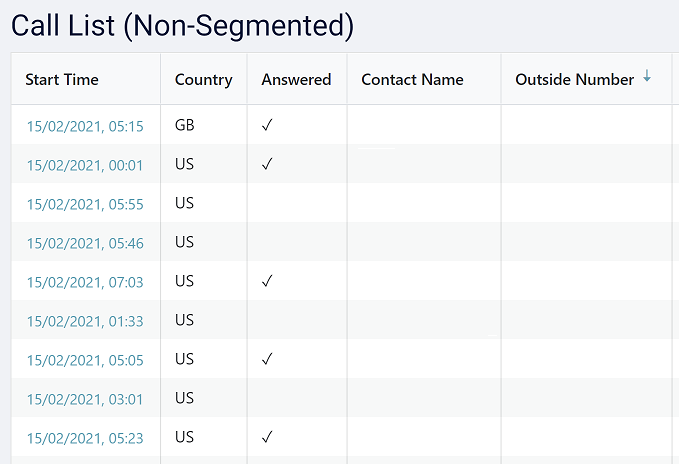The height and width of the screenshot is (464, 679).
Task: Click the sort arrow on Outside Number
Action: [647, 78]
